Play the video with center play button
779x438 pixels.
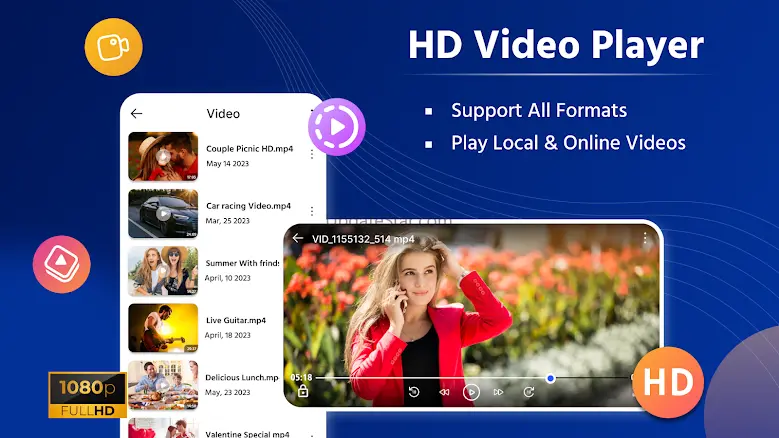coord(471,392)
